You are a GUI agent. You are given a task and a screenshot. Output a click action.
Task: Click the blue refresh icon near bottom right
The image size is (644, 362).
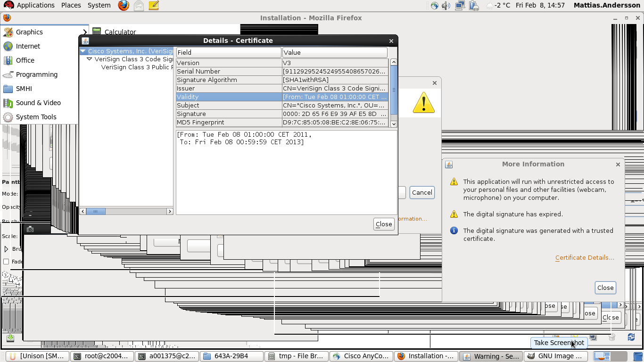pos(631,337)
